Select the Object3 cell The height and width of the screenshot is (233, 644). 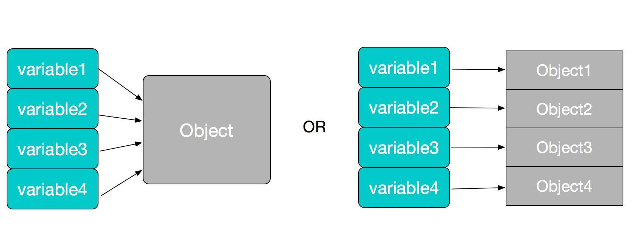(564, 147)
